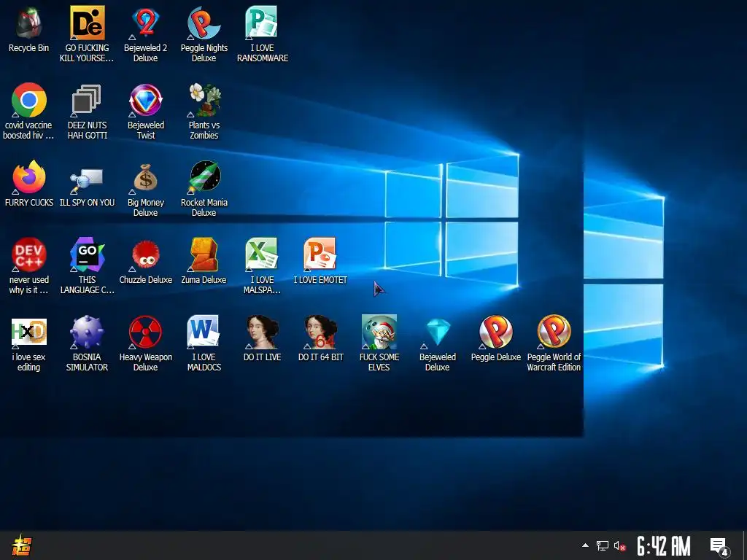Open the Action Center notifications icon
Image resolution: width=747 pixels, height=560 pixels.
719,547
